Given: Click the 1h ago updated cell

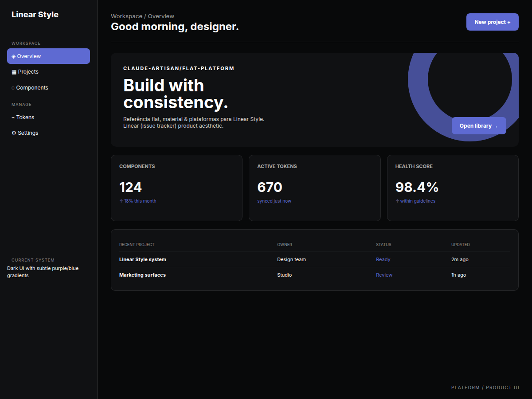Looking at the screenshot, I should coord(458,275).
